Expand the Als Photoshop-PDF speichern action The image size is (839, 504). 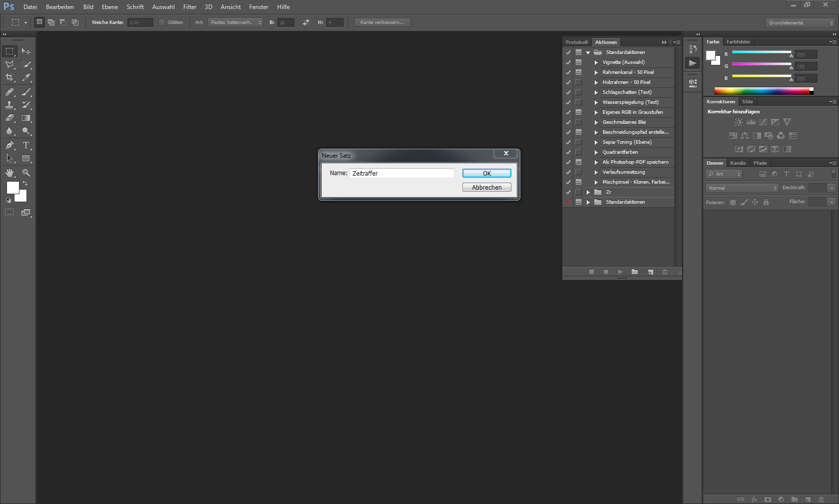(596, 162)
